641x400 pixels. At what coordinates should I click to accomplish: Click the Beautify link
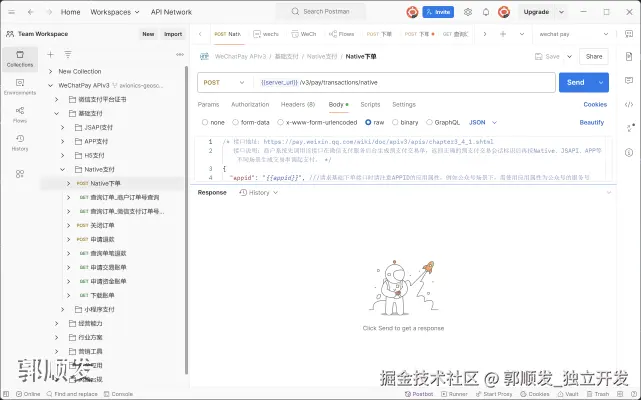(592, 122)
